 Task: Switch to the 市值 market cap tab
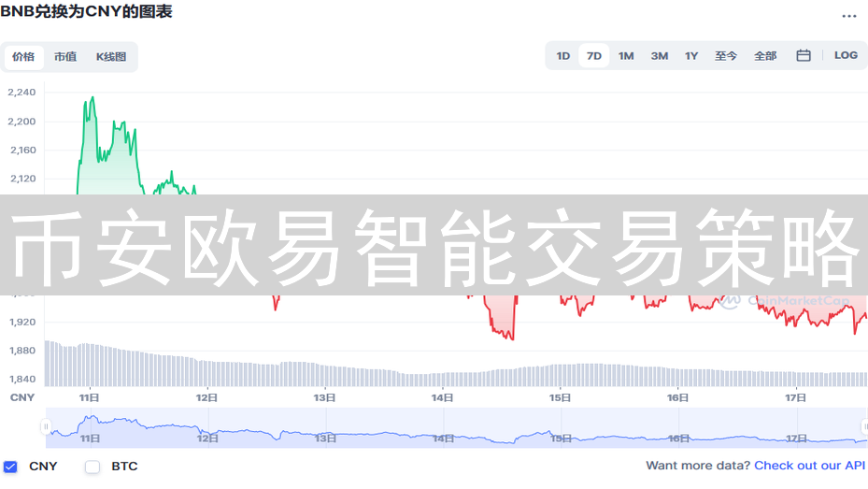(x=65, y=56)
